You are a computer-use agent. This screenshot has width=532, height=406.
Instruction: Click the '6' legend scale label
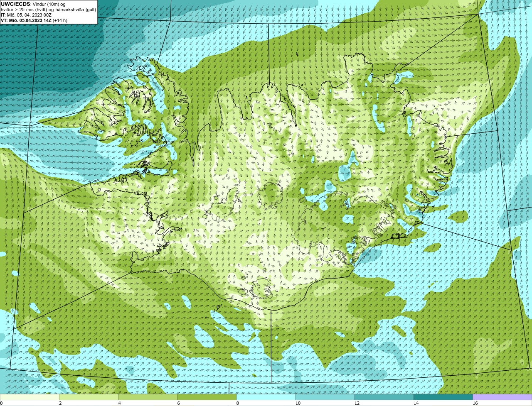point(179,403)
